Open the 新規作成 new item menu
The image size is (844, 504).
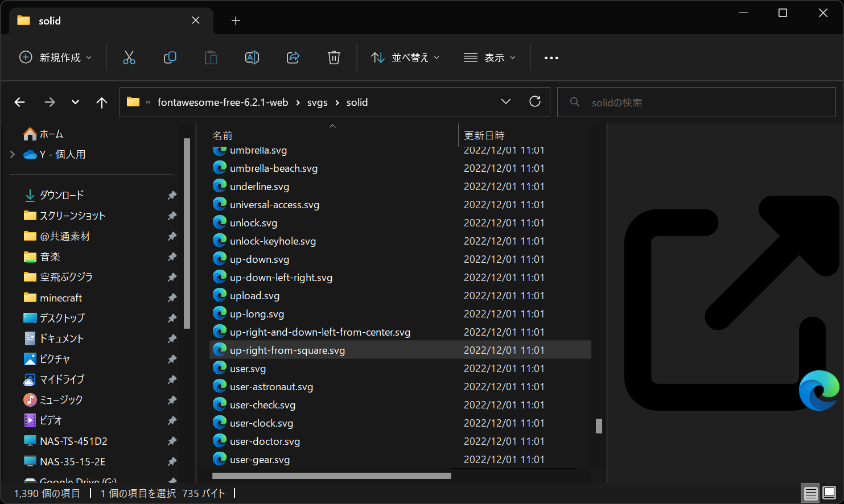(55, 57)
